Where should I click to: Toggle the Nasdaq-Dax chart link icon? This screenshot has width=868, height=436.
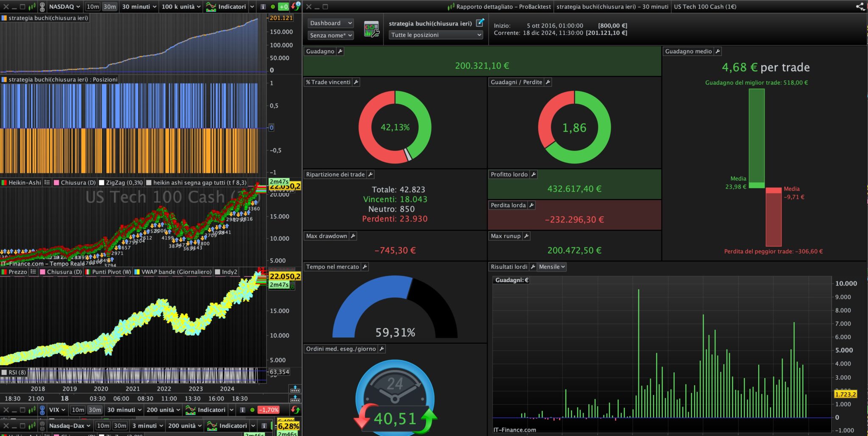pos(42,425)
